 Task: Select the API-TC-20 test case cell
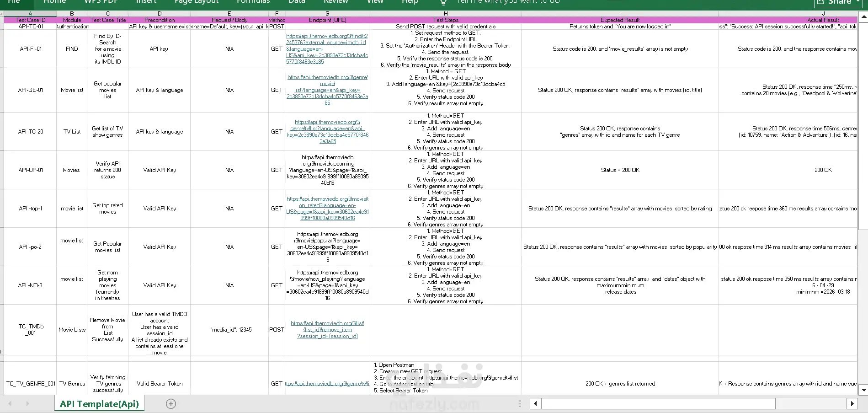point(30,132)
